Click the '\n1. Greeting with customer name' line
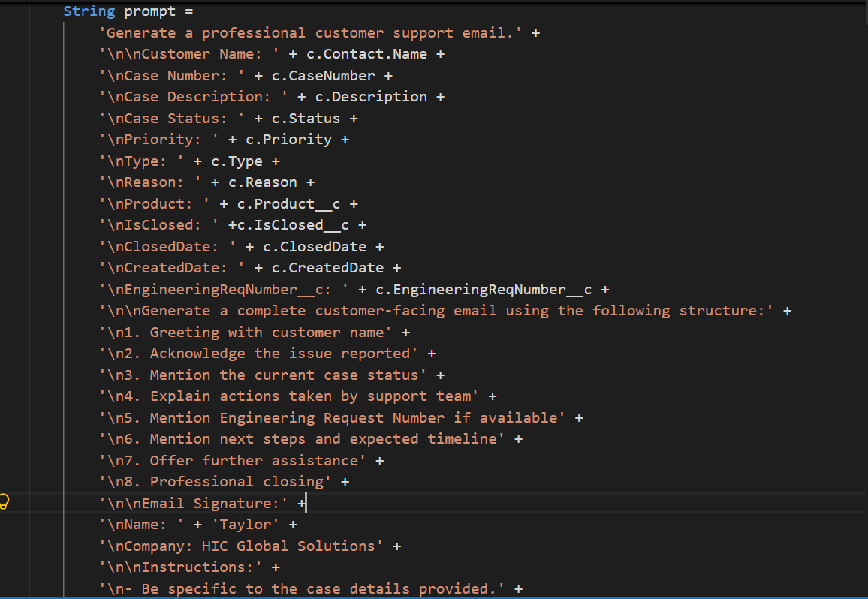868x599 pixels. click(246, 333)
